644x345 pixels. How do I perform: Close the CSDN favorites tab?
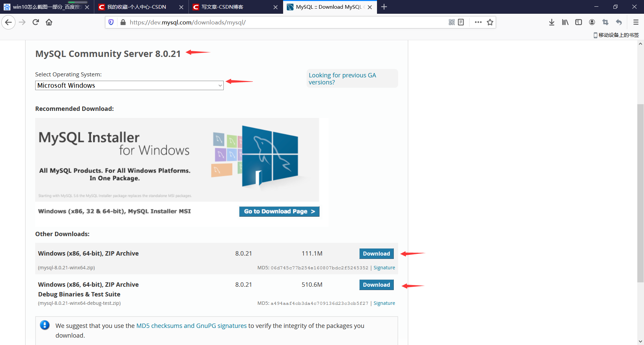pyautogui.click(x=181, y=7)
